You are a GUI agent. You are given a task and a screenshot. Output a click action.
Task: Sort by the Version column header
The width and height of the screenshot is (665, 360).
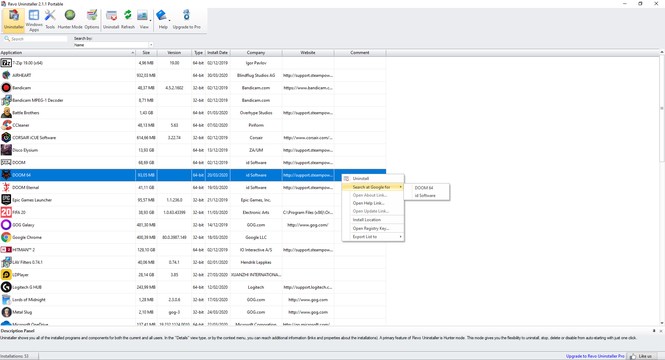(174, 53)
